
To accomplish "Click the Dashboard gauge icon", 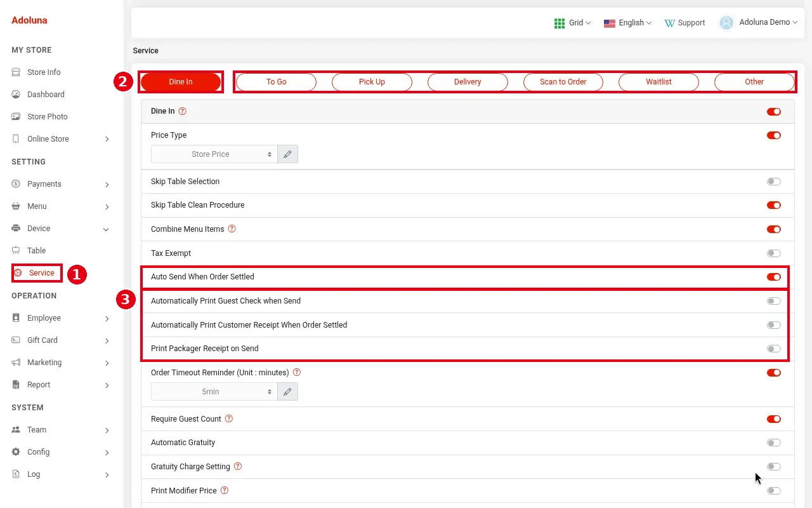I will [16, 95].
